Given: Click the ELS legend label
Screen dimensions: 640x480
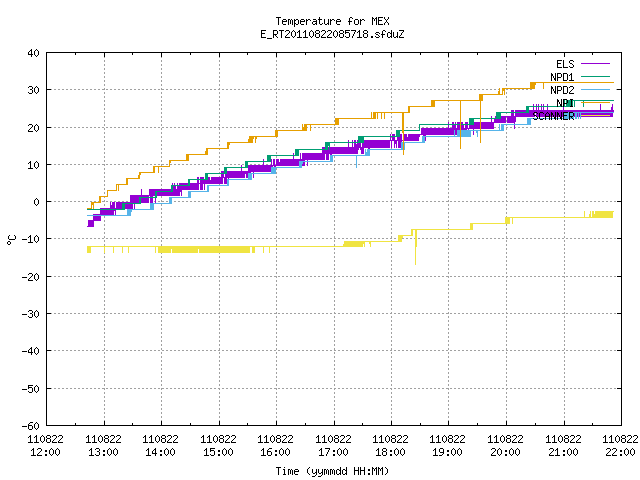Looking at the screenshot, I should tap(565, 64).
